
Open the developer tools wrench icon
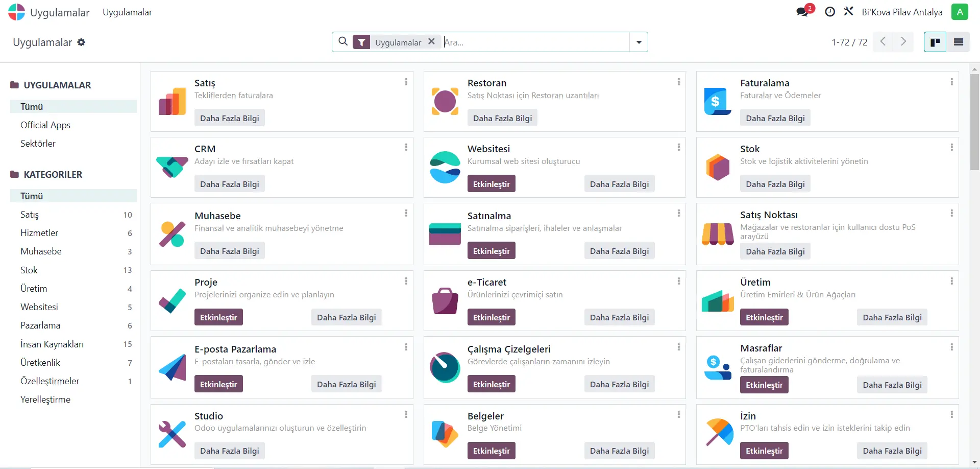pyautogui.click(x=848, y=11)
